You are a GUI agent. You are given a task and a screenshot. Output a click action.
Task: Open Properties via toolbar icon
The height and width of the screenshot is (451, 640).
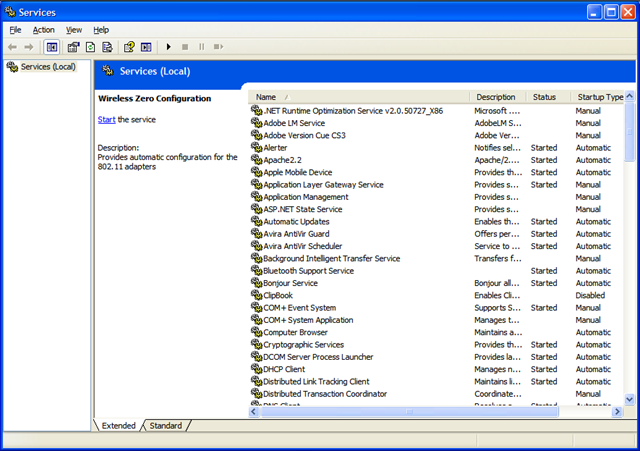click(73, 47)
